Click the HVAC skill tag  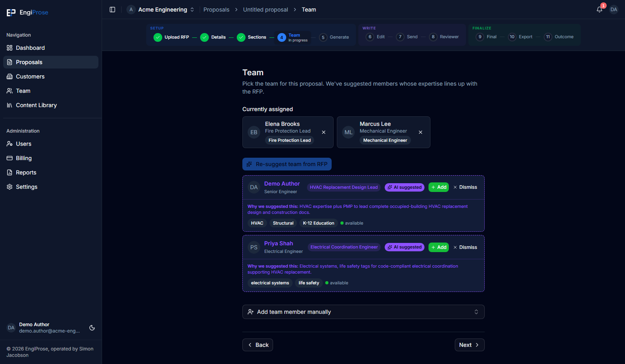click(x=257, y=223)
